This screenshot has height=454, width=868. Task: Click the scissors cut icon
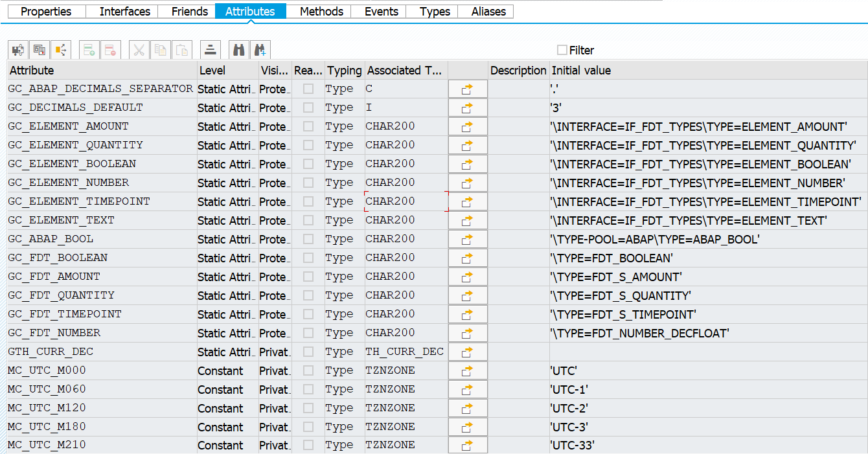click(139, 50)
